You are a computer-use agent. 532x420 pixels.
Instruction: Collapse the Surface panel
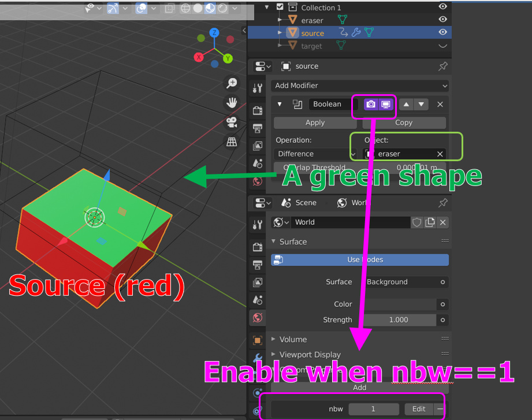(273, 241)
